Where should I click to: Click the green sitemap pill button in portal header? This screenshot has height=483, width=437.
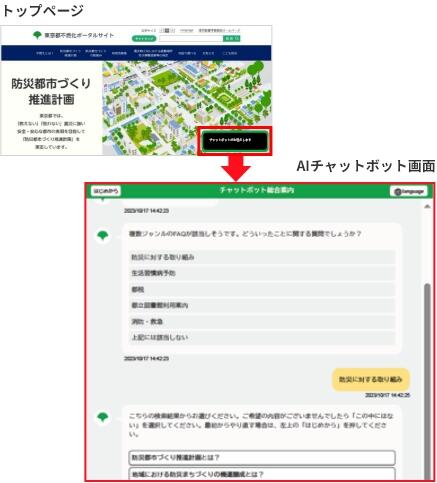(144, 39)
